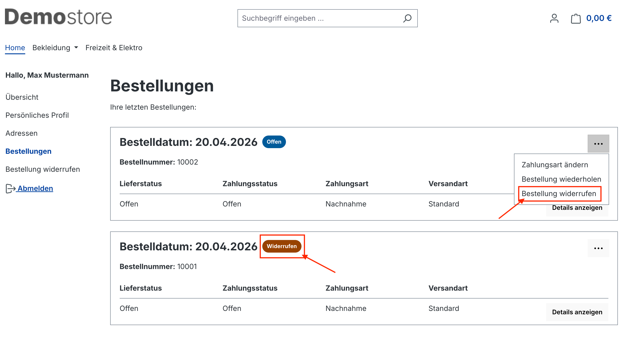Click the search magnifier icon
The width and height of the screenshot is (644, 353).
point(407,18)
